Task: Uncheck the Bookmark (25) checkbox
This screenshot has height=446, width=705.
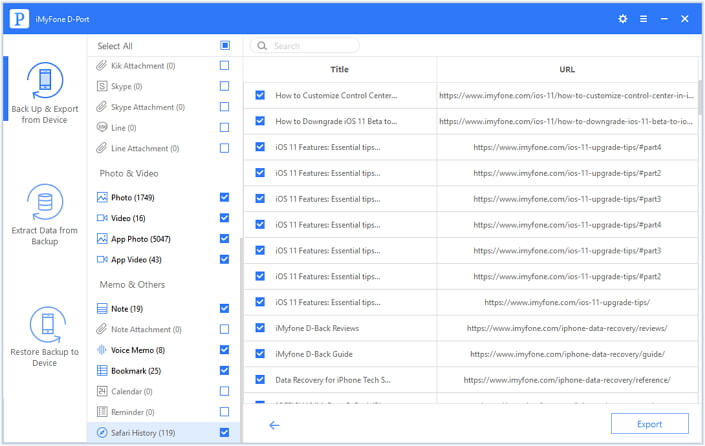Action: [224, 370]
